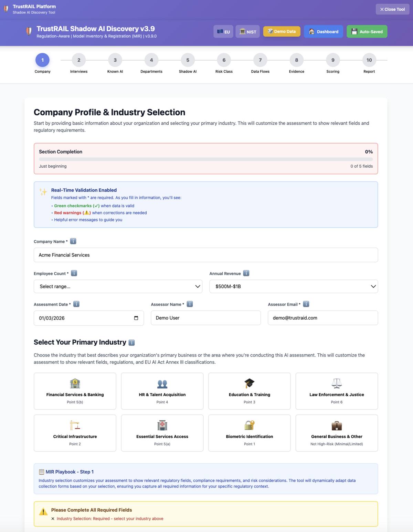Viewport: 413px width, 532px height.
Task: Open the Annual Revenue dropdown
Action: [x=293, y=286]
